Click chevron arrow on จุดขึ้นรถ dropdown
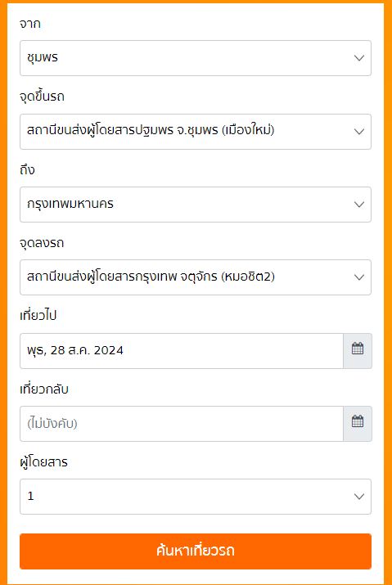 (x=359, y=132)
